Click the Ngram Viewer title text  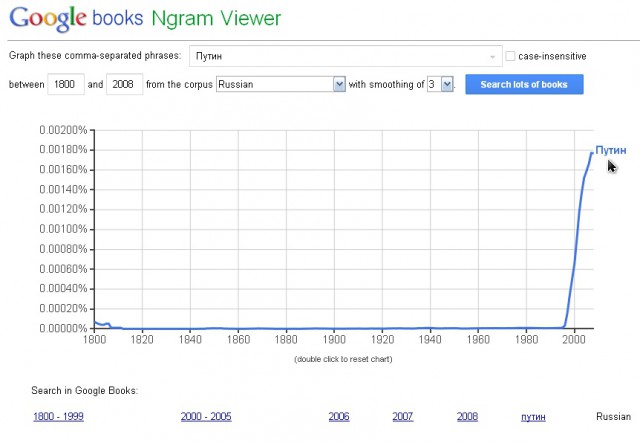216,19
